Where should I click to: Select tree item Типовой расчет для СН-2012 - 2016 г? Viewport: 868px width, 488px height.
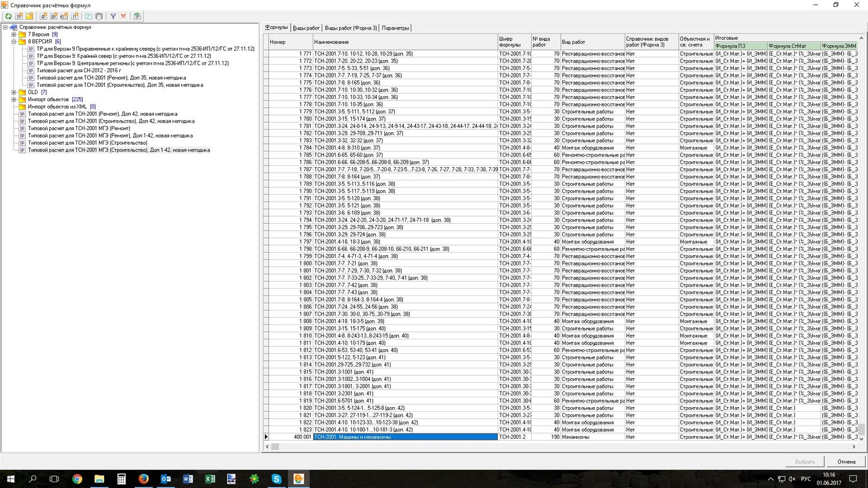click(x=79, y=71)
